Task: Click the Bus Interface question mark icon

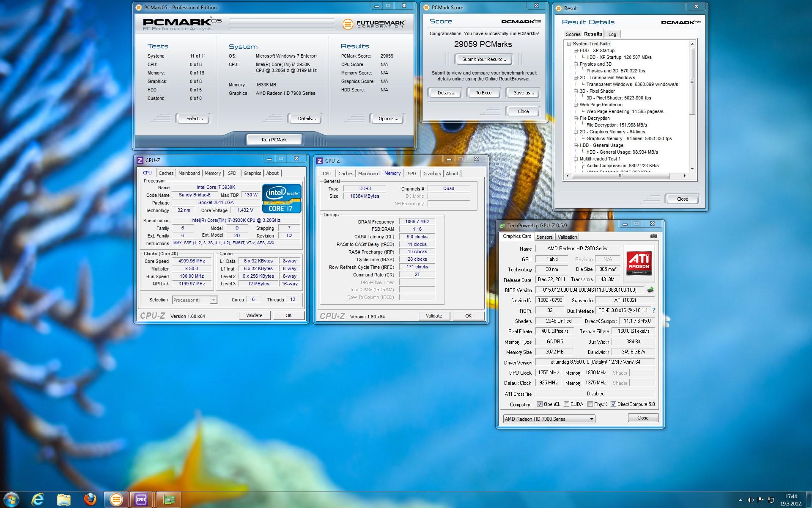Action: [654, 310]
